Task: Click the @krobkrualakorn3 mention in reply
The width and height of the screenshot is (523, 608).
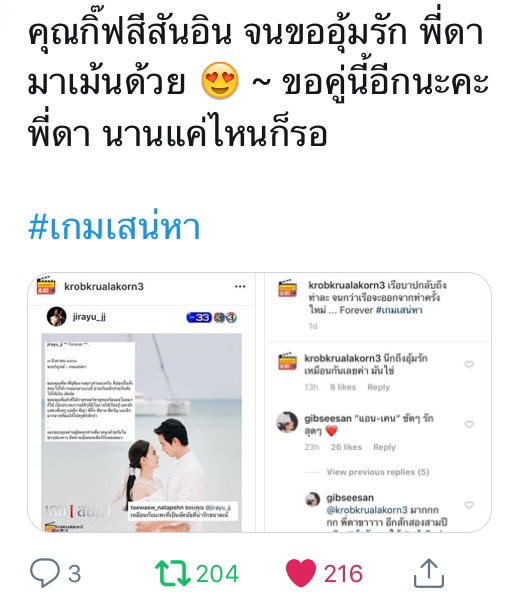Action: [x=367, y=510]
